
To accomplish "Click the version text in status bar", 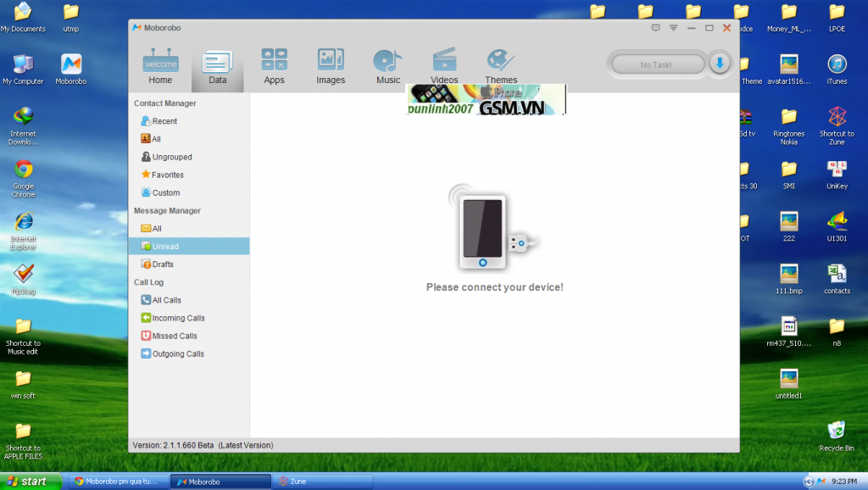I will pos(203,445).
